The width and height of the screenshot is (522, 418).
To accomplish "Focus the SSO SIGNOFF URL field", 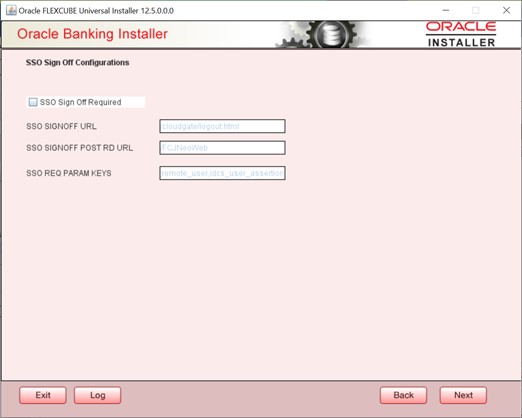I will tap(222, 126).
